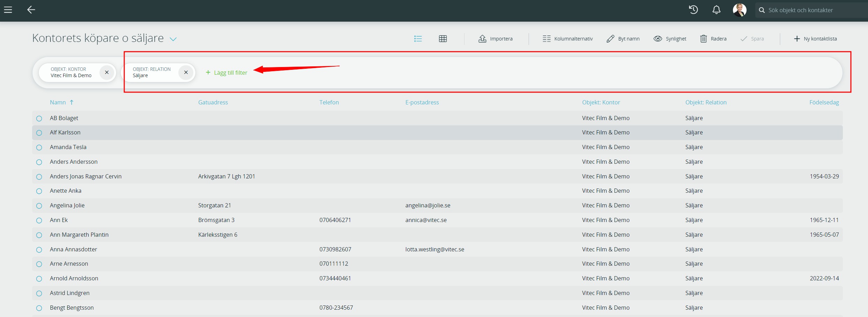Sort by Telefon column header
868x317 pixels.
329,102
